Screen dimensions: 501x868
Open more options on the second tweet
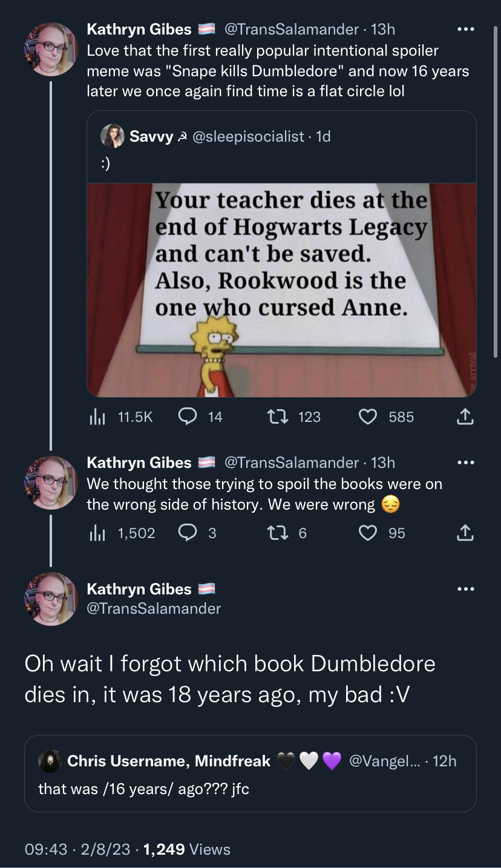465,462
